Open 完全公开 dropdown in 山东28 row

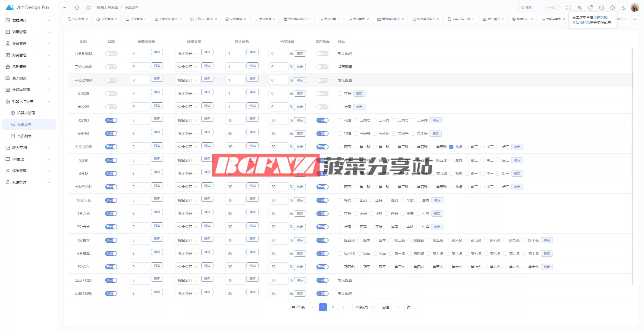(x=187, y=94)
